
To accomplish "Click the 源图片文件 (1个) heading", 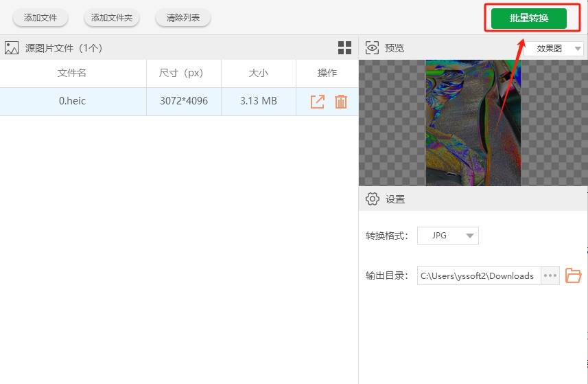I will click(64, 48).
